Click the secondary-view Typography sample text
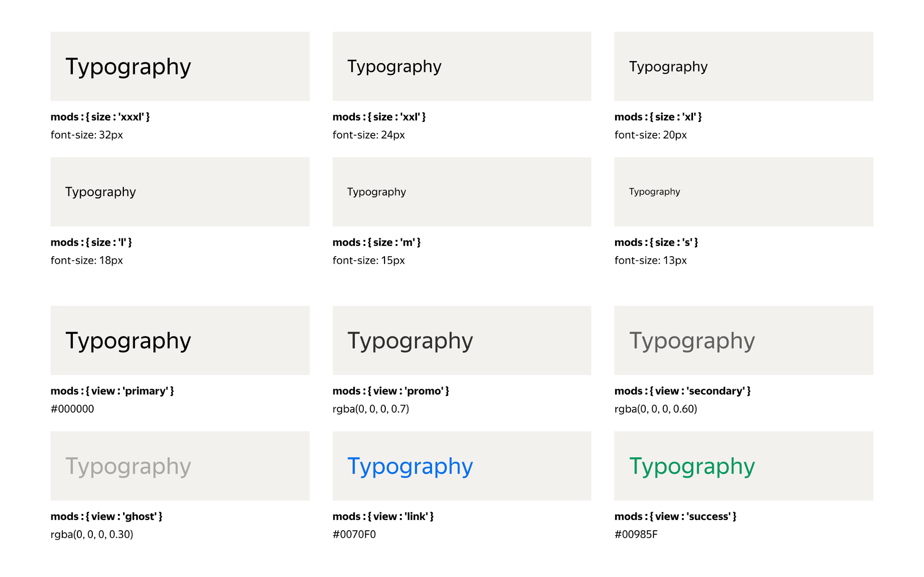Screen dimensions: 924x577 point(692,340)
